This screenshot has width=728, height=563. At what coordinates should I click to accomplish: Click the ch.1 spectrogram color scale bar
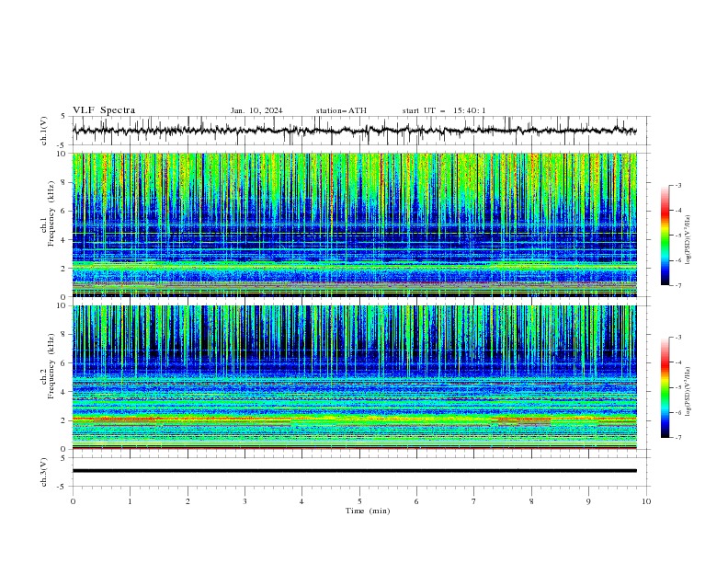click(665, 236)
